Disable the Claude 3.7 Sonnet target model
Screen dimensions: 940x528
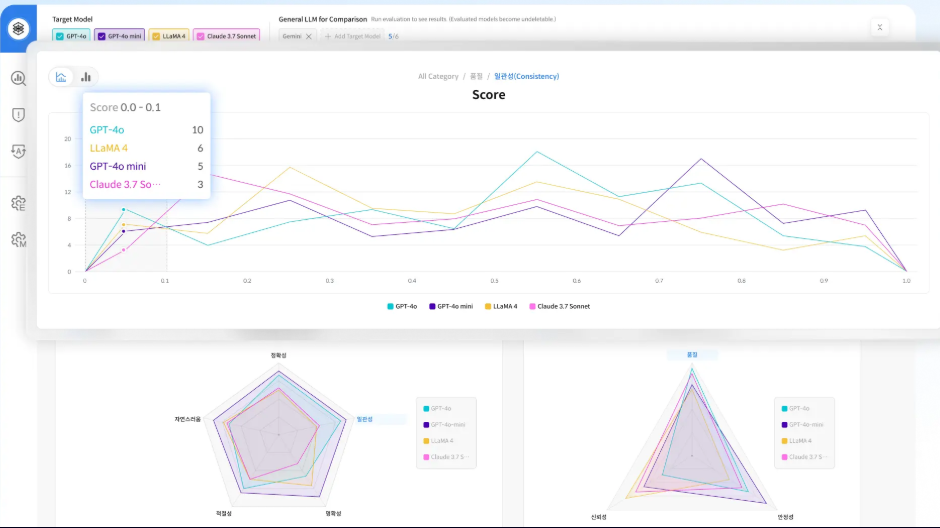(201, 36)
